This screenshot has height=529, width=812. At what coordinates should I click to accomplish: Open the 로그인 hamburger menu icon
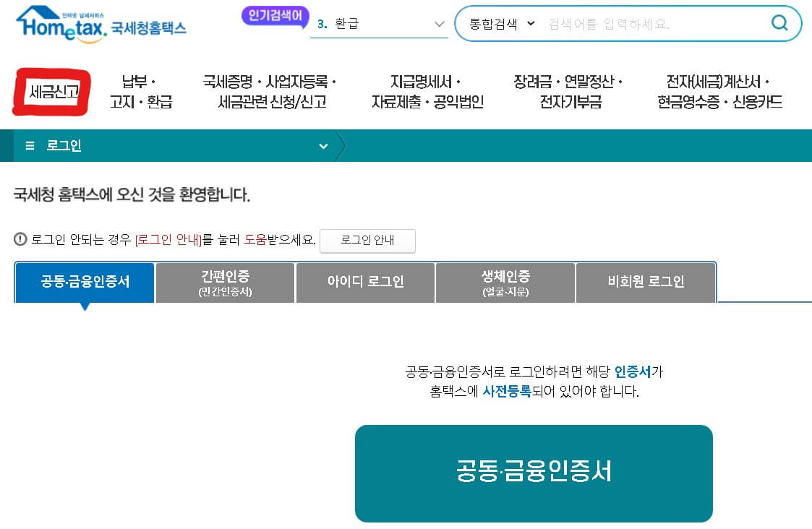29,145
